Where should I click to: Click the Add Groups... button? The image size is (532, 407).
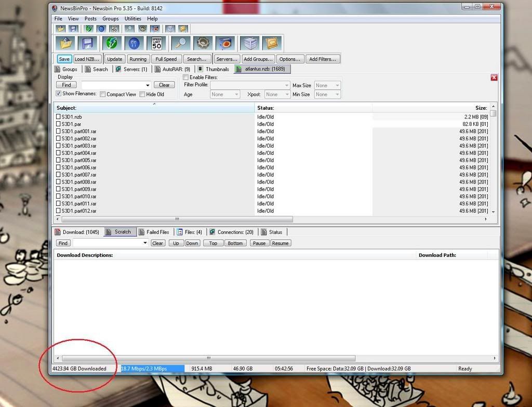coord(258,59)
